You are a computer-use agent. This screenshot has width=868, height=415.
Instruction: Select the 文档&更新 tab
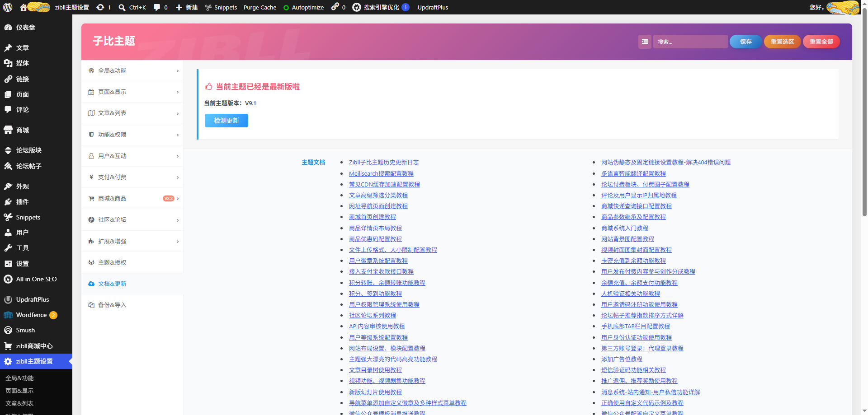(x=132, y=284)
